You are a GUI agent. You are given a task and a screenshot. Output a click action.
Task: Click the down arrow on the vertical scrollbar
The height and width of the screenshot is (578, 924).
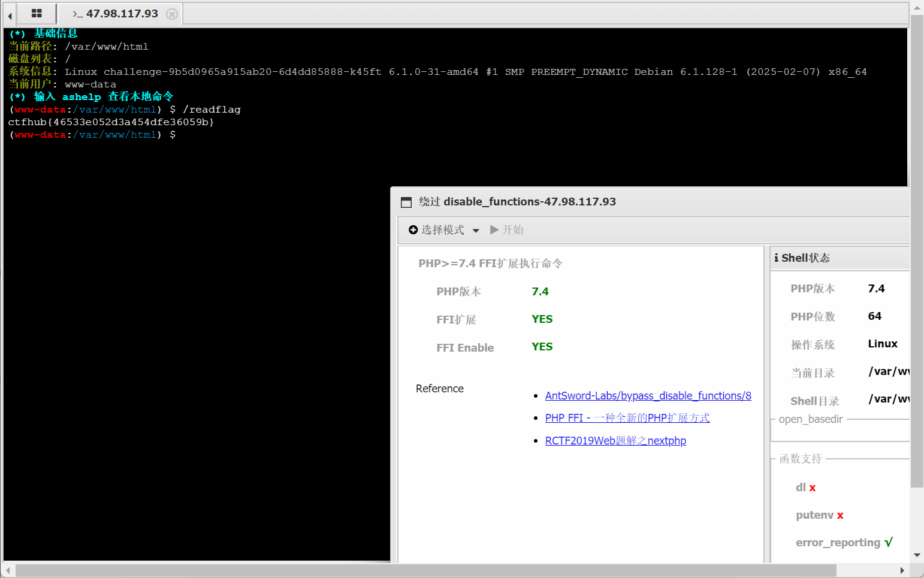coord(917,555)
